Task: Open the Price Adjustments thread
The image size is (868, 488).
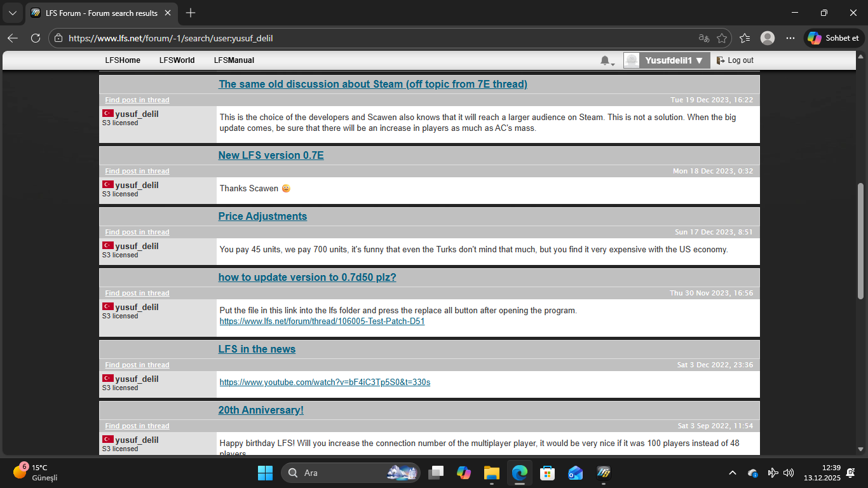Action: pos(262,216)
